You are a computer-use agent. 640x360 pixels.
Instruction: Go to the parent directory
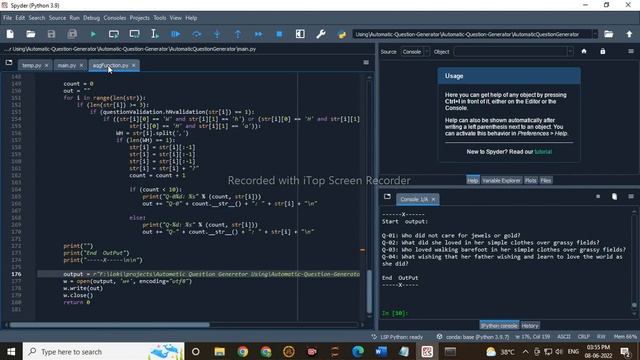tap(629, 34)
